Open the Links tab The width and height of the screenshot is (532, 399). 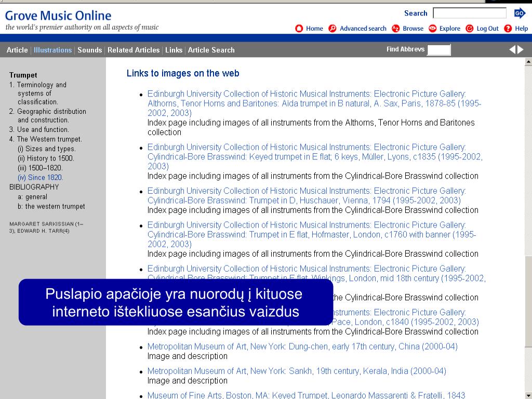(174, 50)
